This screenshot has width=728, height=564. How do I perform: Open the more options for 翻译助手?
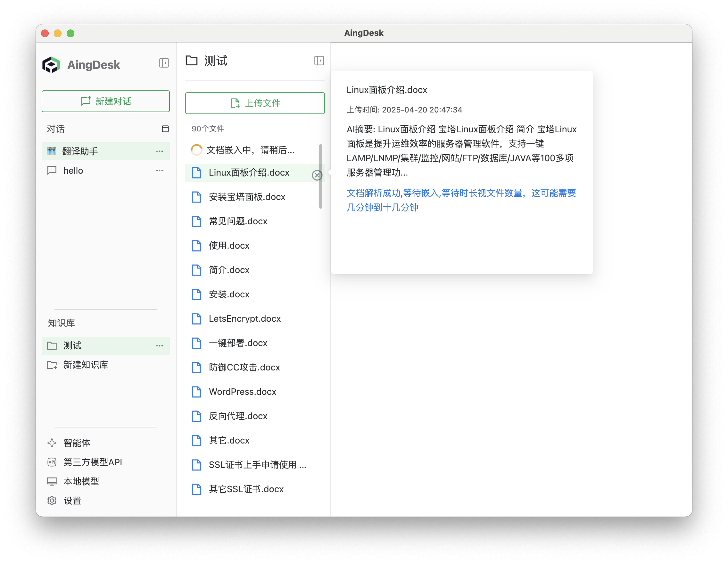click(x=159, y=151)
